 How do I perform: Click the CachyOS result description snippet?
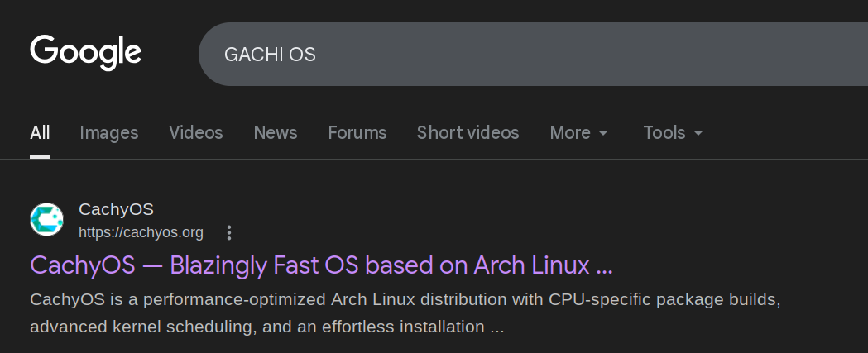(405, 313)
